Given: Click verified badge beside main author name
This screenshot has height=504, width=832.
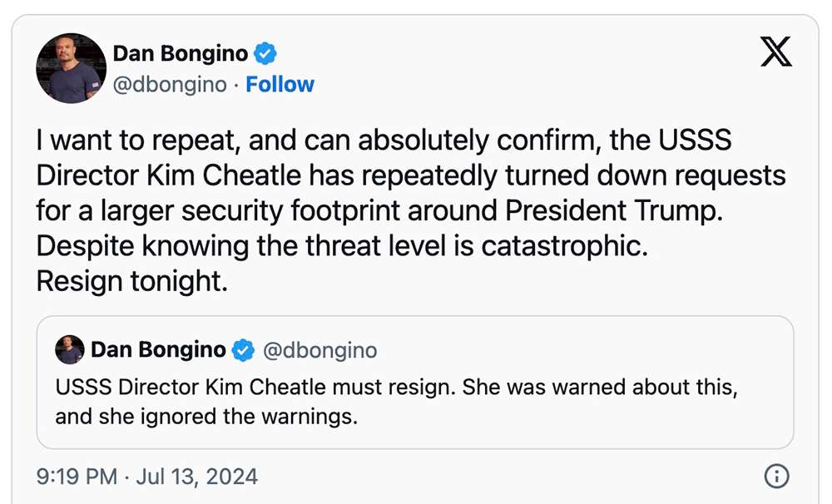Looking at the screenshot, I should coord(265,54).
